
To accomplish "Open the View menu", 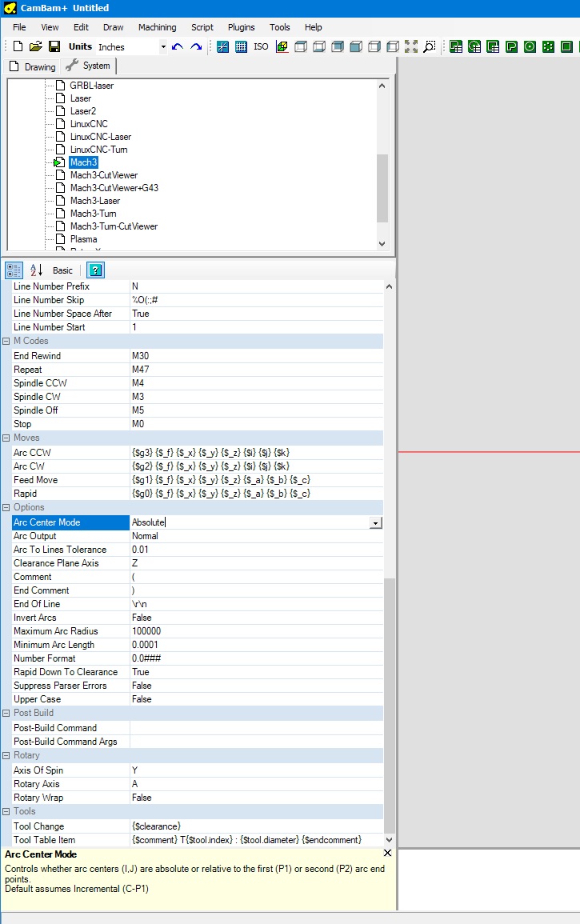I will pyautogui.click(x=50, y=27).
